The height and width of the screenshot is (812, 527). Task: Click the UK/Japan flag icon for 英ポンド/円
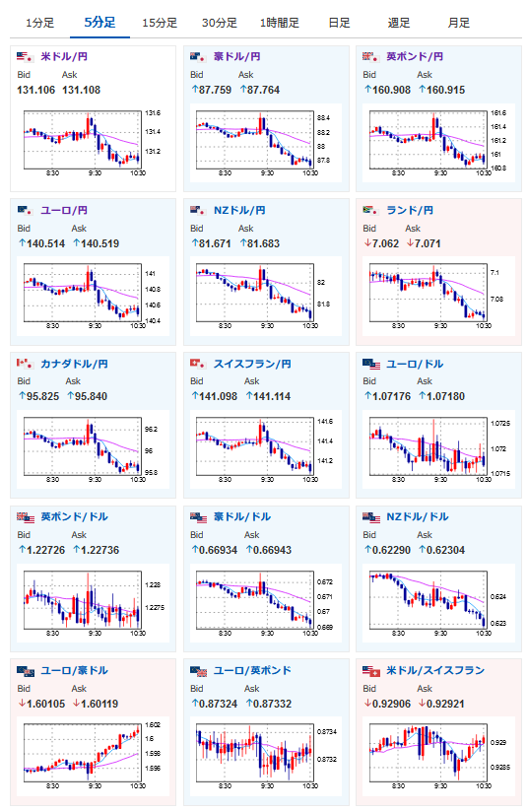point(370,56)
